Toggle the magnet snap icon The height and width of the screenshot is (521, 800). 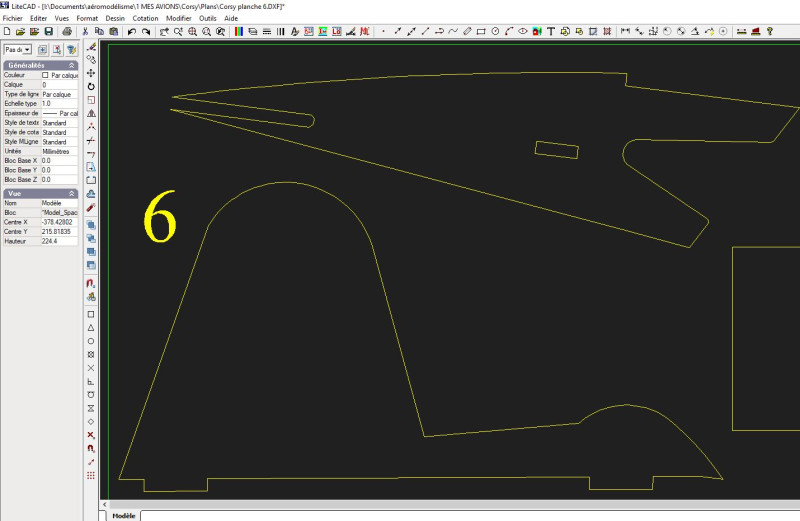[91, 283]
